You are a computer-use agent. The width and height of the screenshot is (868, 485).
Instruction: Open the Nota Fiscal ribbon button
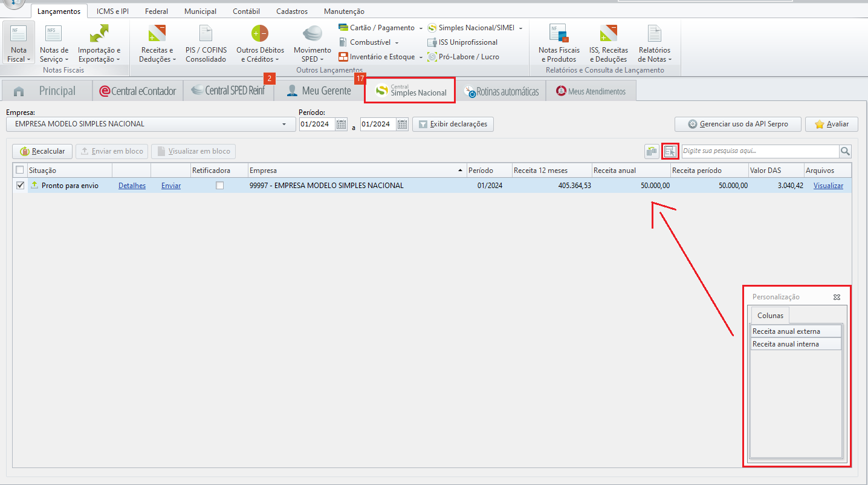(x=19, y=43)
